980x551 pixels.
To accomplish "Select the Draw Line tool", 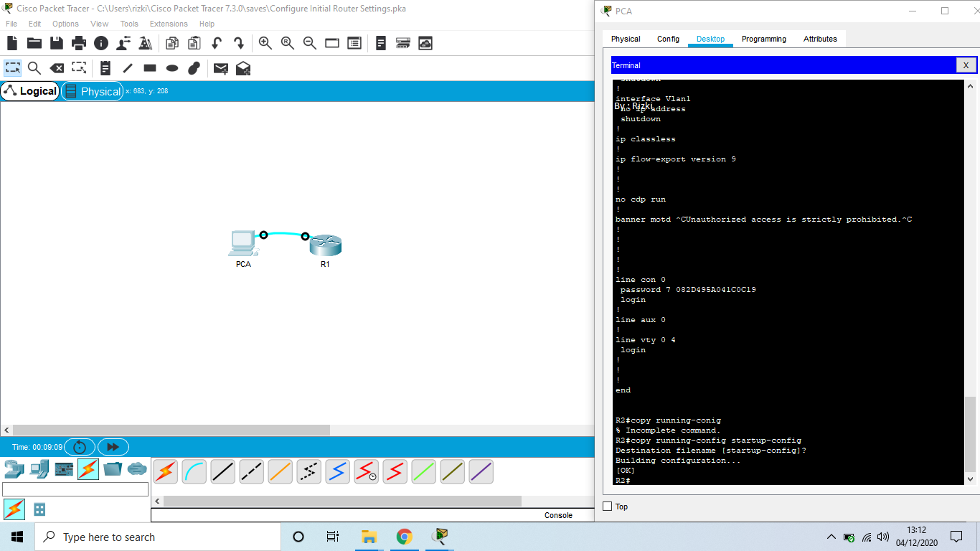I will tap(128, 68).
